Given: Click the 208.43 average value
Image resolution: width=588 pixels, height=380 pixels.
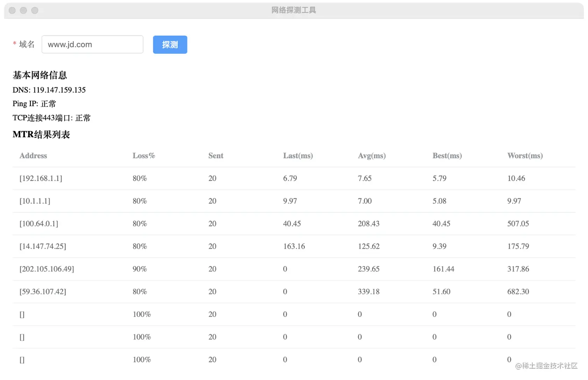Looking at the screenshot, I should tap(369, 224).
